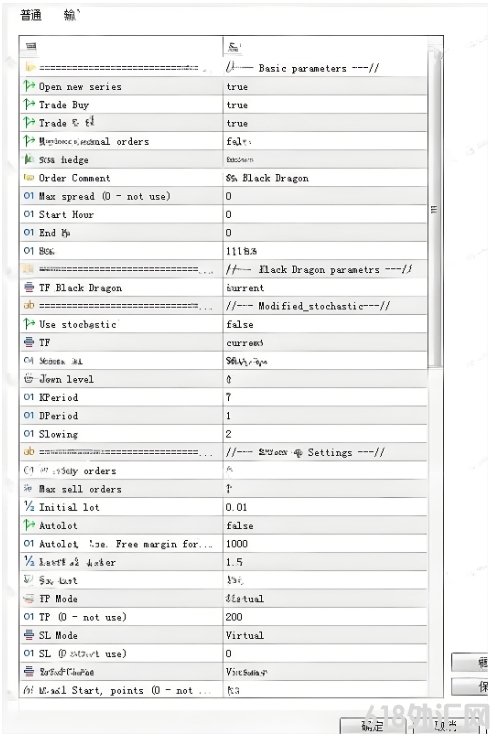497x741 pixels.
Task: Switch to the 普通 tab
Action: point(31,15)
